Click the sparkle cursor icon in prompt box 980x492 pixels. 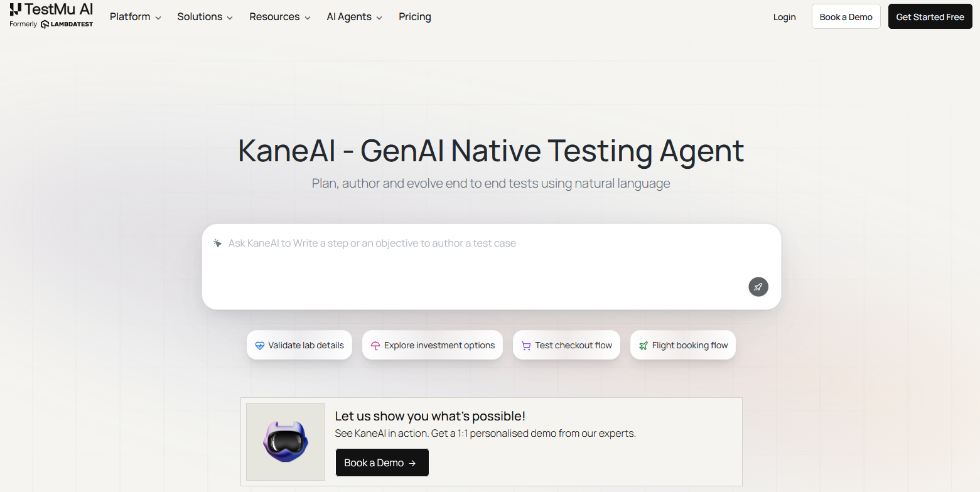(217, 243)
